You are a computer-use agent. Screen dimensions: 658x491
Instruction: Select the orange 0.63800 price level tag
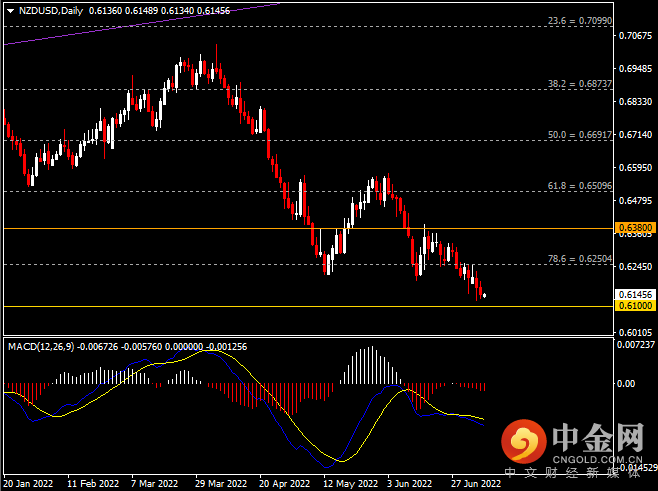(635, 228)
